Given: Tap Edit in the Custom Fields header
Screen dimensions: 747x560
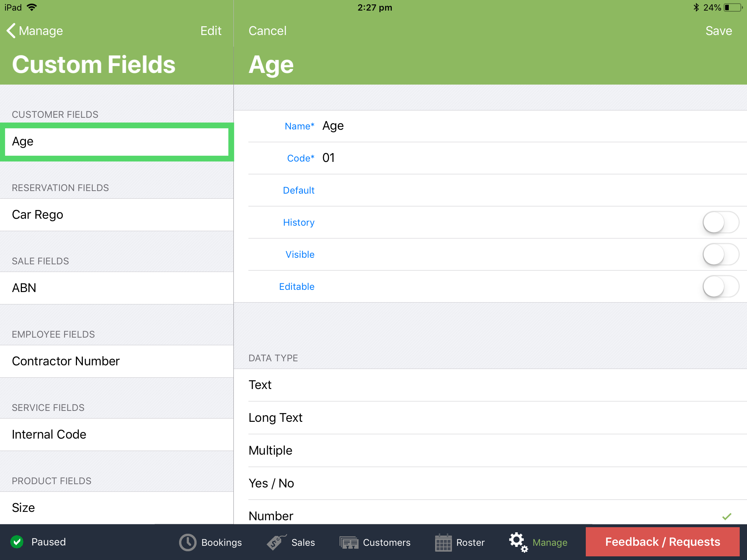Looking at the screenshot, I should 211,31.
